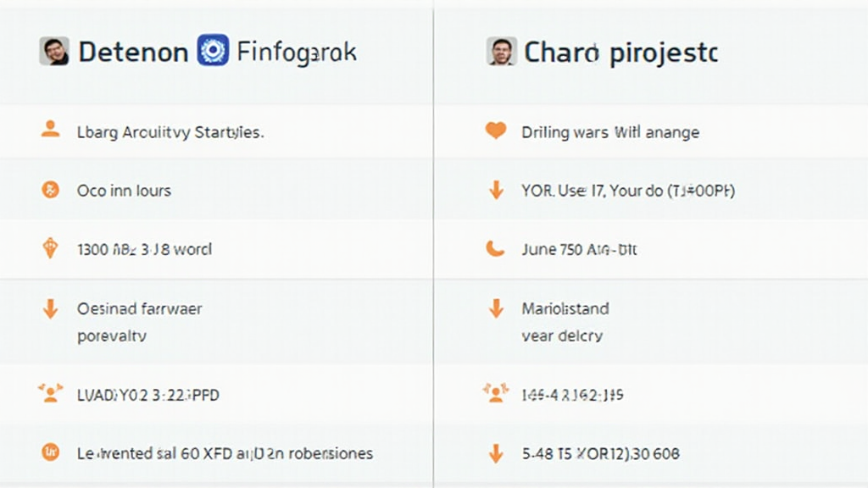The image size is (868, 488).
Task: Select the group icon next to 146-4 2162
Action: [x=494, y=392]
